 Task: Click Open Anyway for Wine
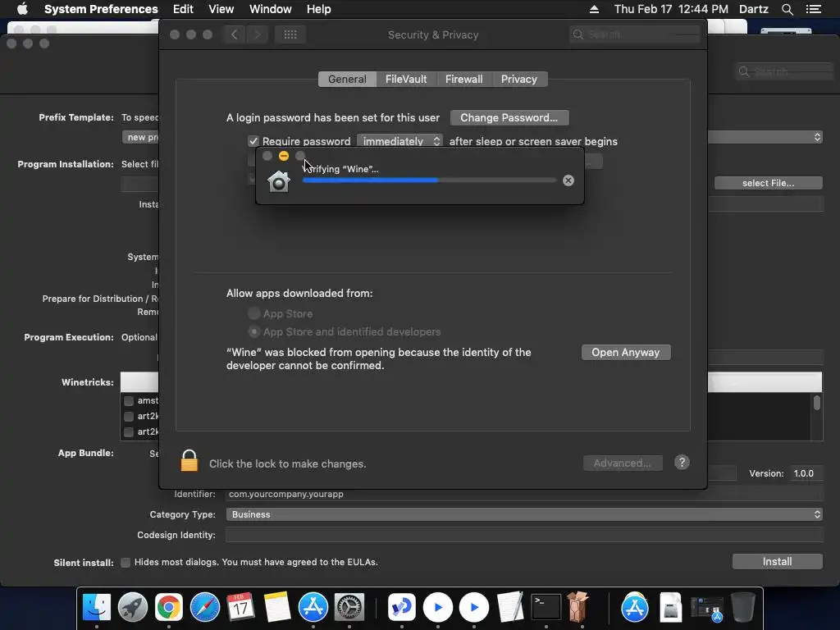(x=626, y=353)
